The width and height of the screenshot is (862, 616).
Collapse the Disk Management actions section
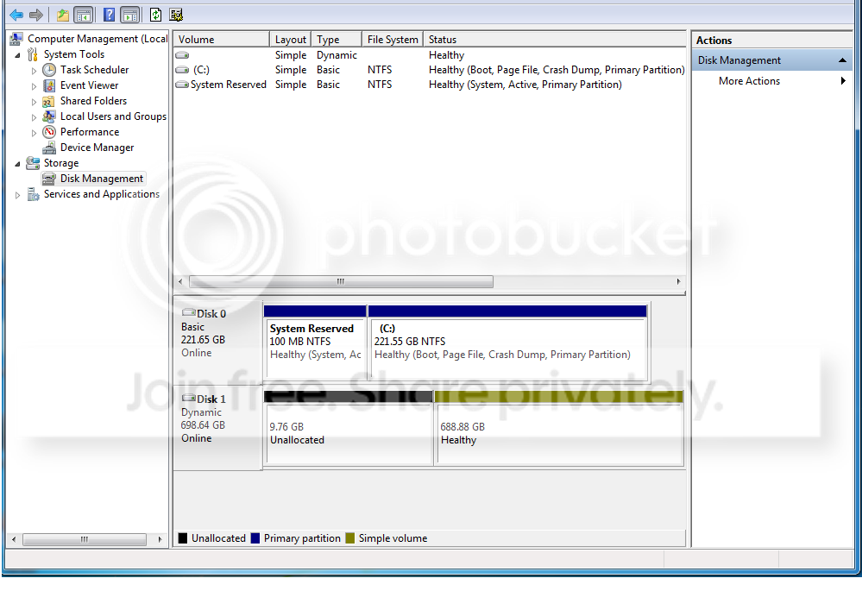[x=841, y=60]
